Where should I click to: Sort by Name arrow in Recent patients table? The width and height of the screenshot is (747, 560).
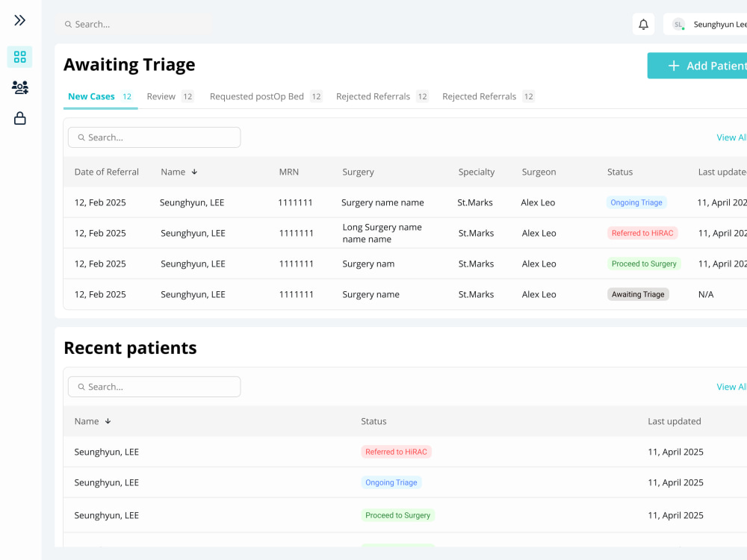(x=108, y=421)
